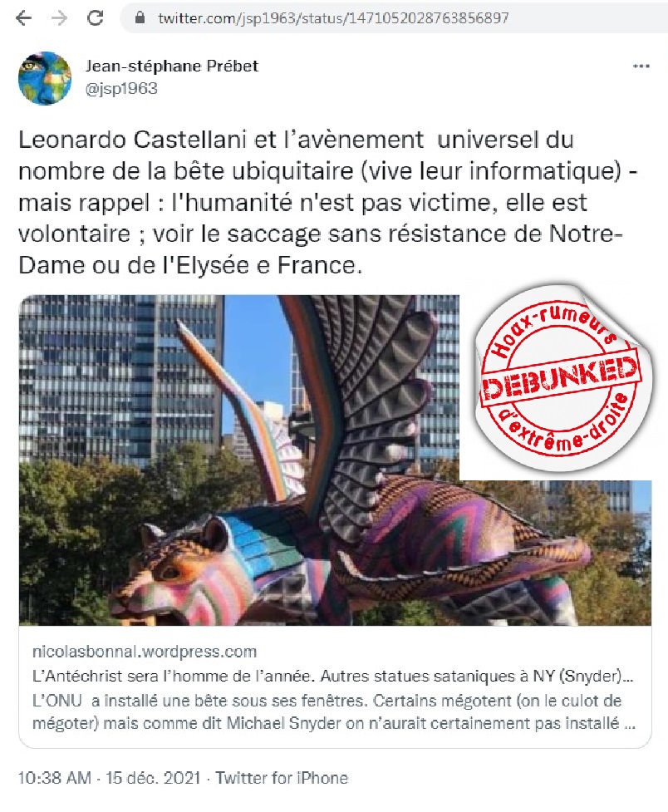
Task: Open the Jean-stéphane Prébet display name
Action: click(x=171, y=66)
